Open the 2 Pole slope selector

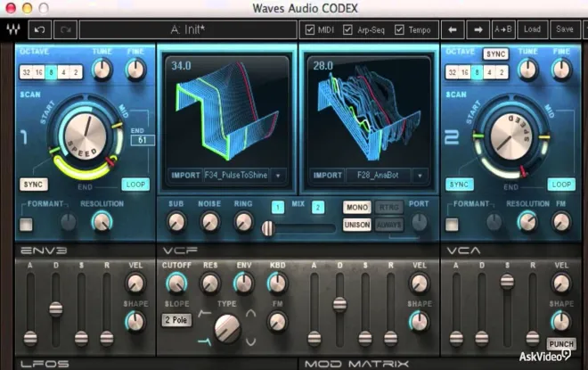(176, 320)
